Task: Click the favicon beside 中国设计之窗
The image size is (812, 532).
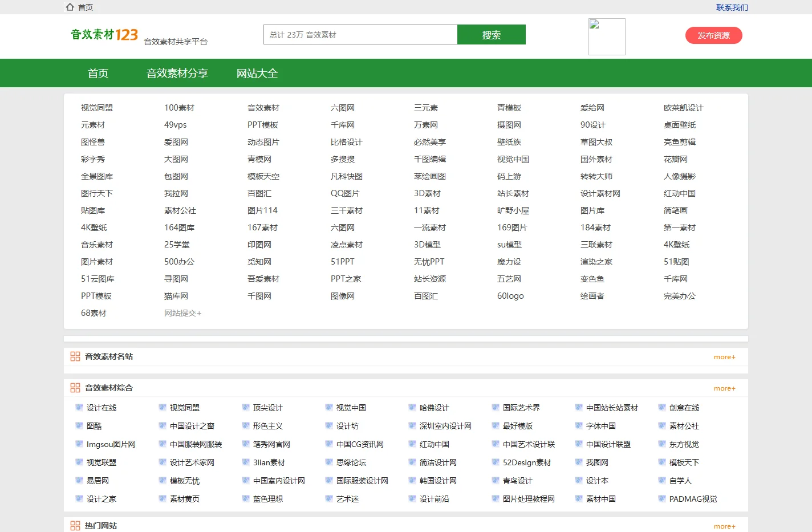Action: (163, 425)
